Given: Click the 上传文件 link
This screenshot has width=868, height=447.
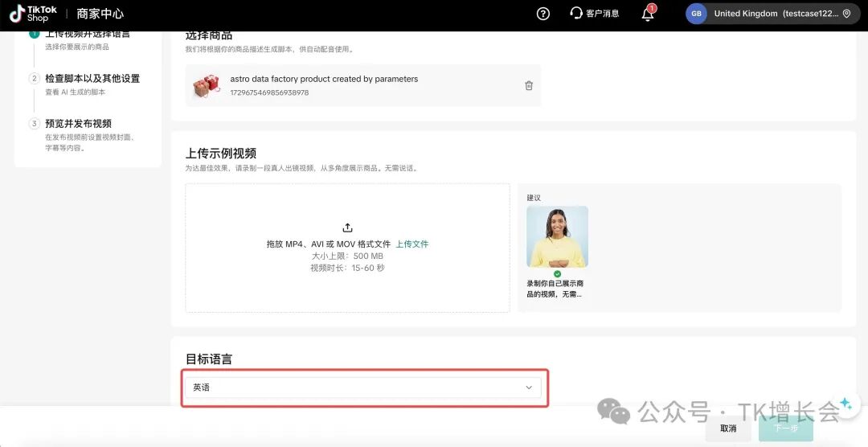Looking at the screenshot, I should (x=411, y=244).
